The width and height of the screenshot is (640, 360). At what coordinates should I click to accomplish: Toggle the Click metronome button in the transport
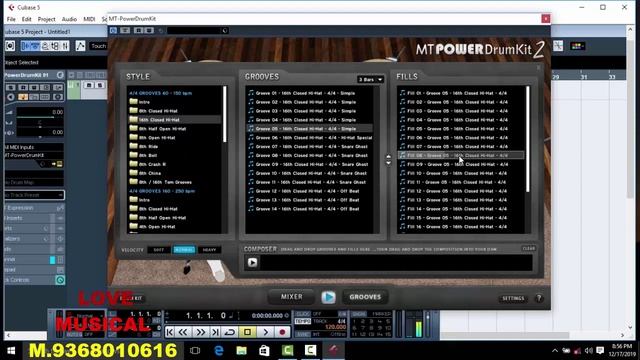click(303, 313)
